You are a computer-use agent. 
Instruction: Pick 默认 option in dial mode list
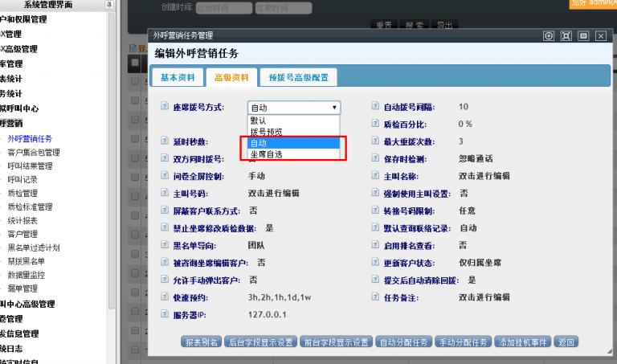pyautogui.click(x=259, y=120)
